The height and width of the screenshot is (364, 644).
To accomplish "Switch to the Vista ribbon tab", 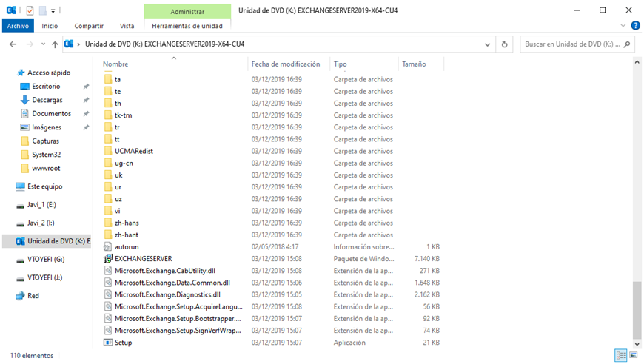I will pyautogui.click(x=127, y=26).
